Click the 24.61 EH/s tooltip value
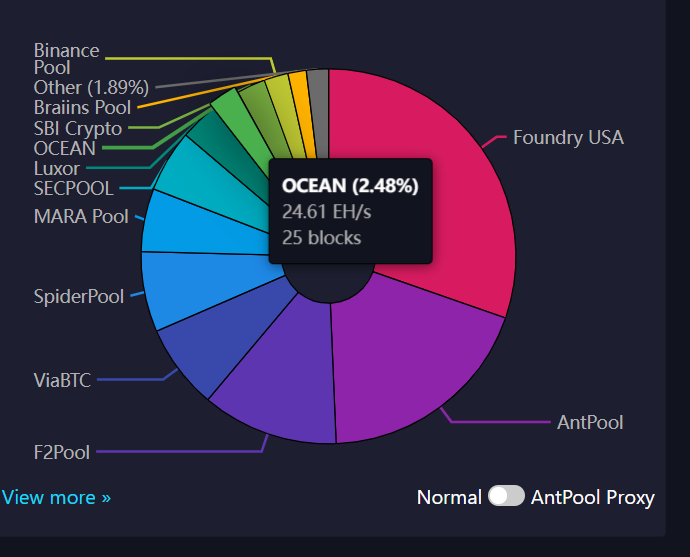Viewport: 690px width, 557px height. click(x=327, y=212)
